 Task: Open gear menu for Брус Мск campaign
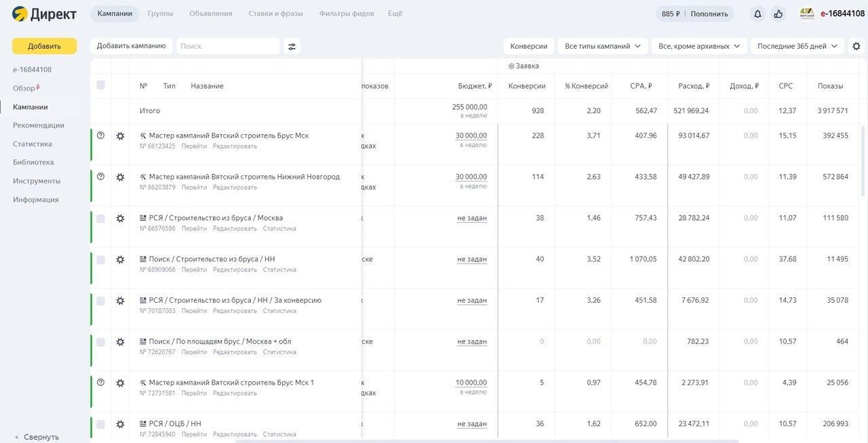[x=120, y=136]
